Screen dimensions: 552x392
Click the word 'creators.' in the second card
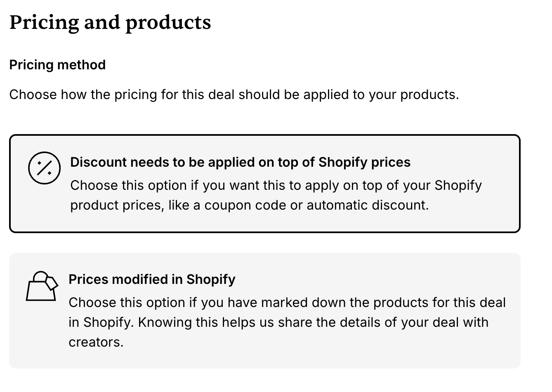[x=96, y=342]
